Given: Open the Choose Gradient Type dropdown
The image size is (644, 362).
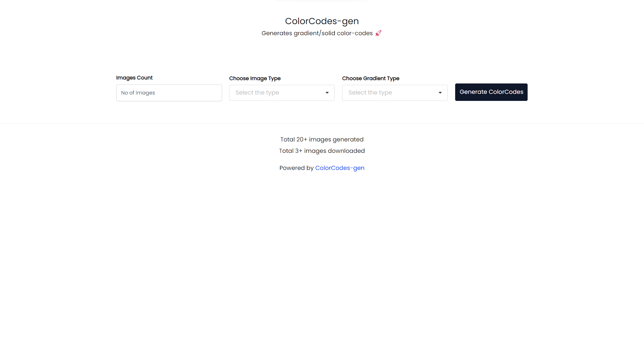Looking at the screenshot, I should coord(395,93).
